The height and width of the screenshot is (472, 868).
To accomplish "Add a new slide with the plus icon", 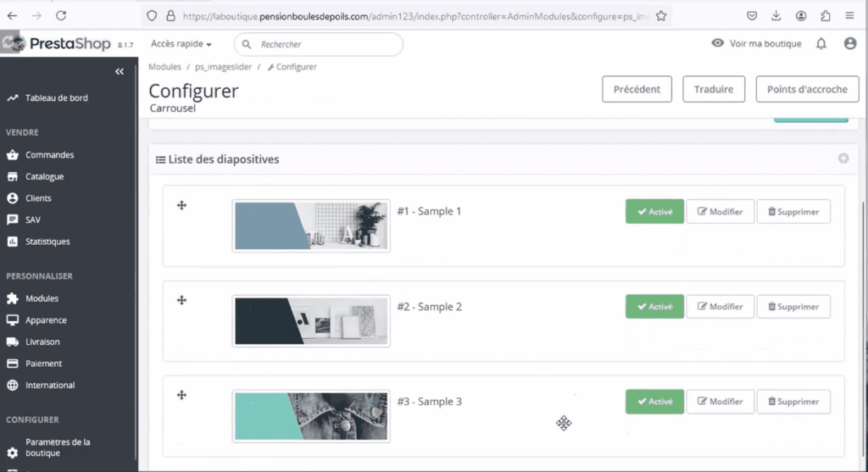I will coord(843,158).
